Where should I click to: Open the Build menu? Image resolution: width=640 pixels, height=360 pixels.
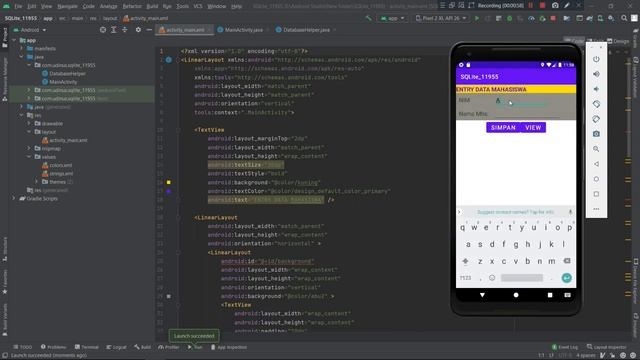[x=152, y=7]
